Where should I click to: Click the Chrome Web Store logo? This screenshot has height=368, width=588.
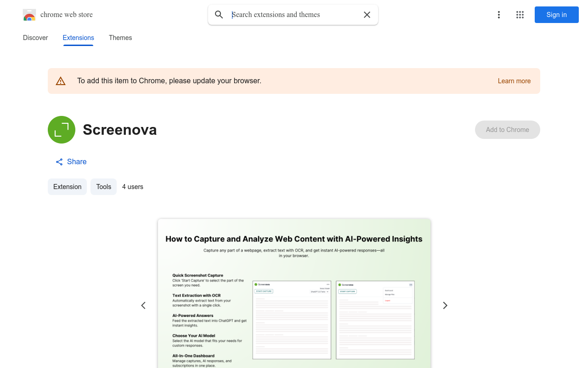point(29,15)
